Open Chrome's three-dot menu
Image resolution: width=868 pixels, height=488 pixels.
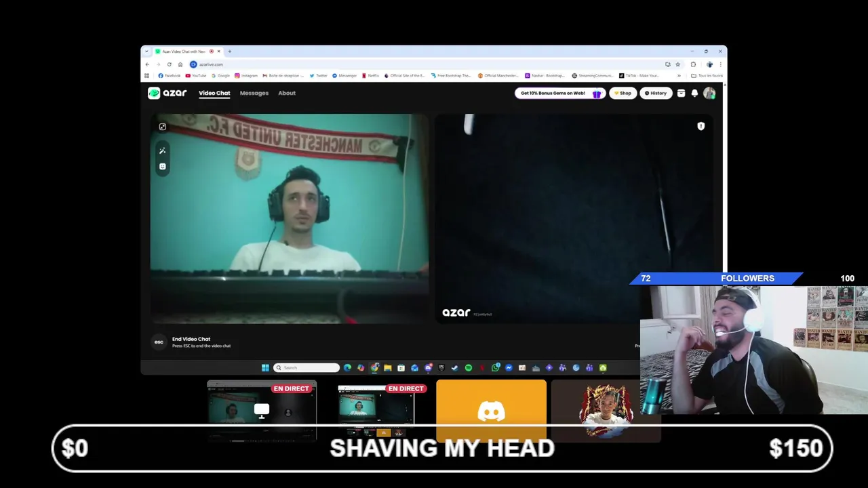(720, 64)
